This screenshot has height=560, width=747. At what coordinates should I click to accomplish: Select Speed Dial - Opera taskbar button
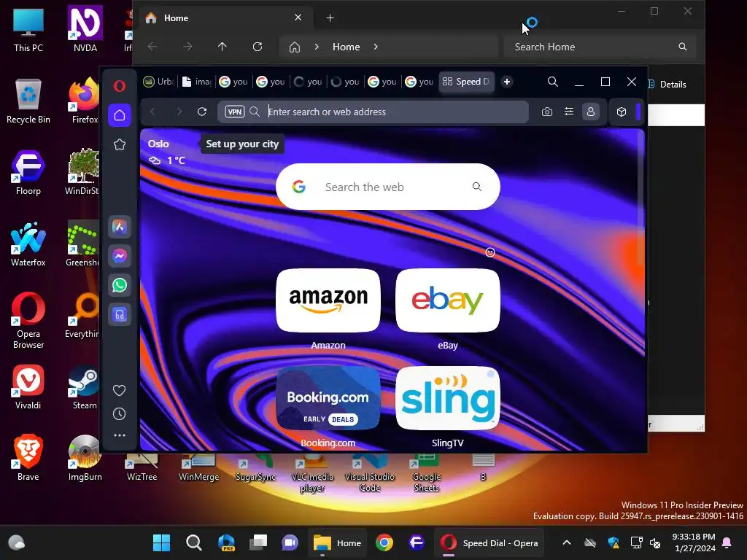click(x=489, y=542)
